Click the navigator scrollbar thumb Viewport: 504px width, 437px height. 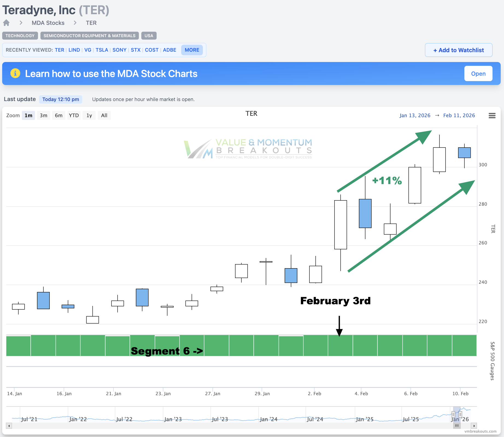pyautogui.click(x=457, y=426)
